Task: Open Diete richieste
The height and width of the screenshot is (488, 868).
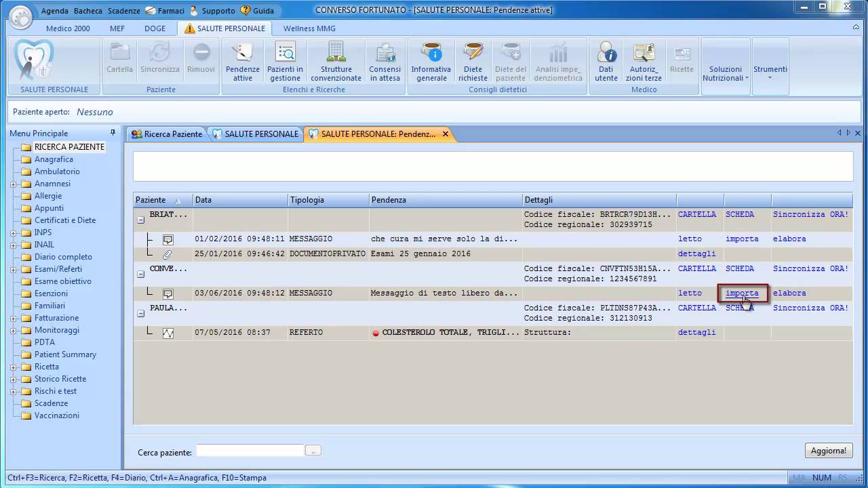Action: point(473,62)
